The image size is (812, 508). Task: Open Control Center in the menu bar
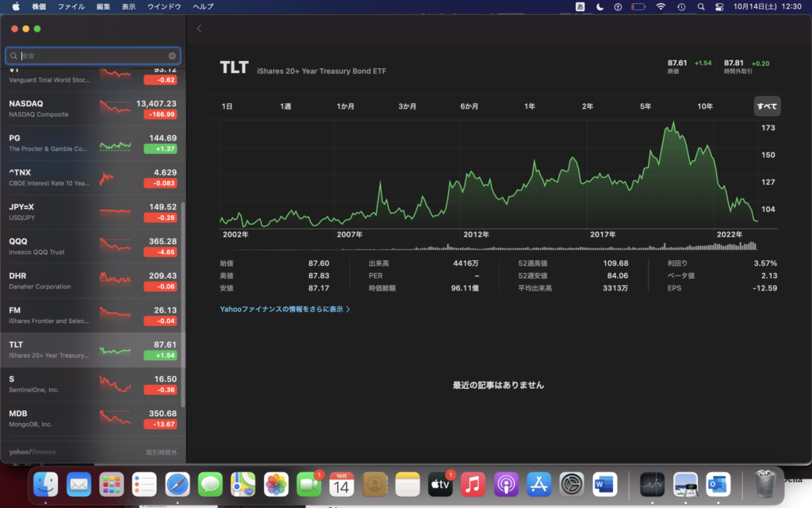[x=719, y=6]
